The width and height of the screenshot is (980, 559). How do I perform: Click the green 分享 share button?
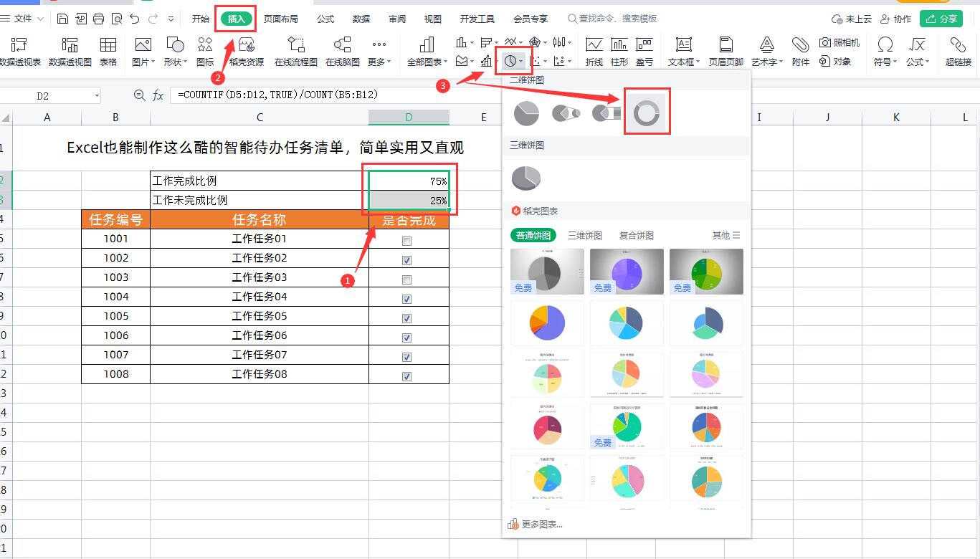point(941,18)
